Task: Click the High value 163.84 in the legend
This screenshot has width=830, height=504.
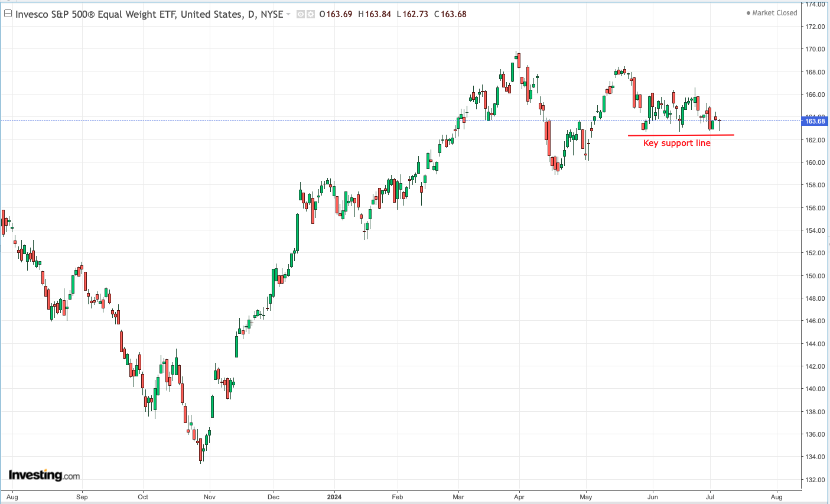Action: (x=375, y=14)
